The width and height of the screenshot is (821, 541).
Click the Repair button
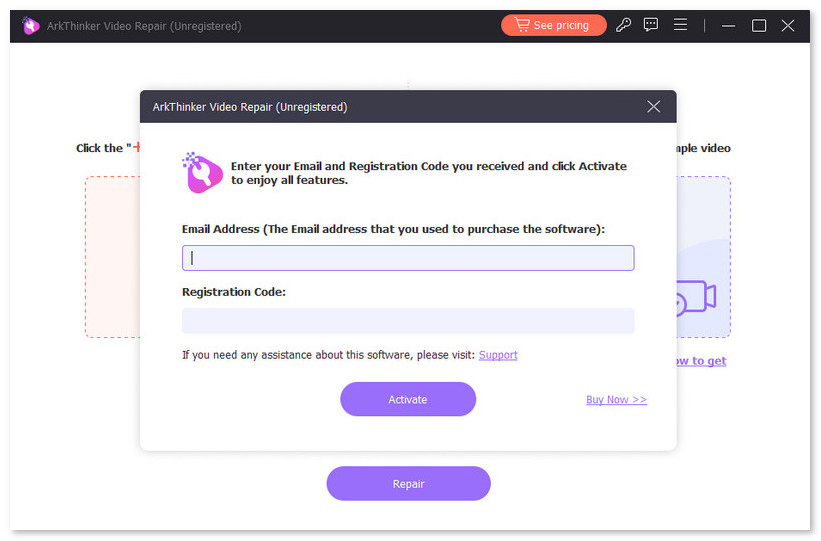(x=408, y=483)
